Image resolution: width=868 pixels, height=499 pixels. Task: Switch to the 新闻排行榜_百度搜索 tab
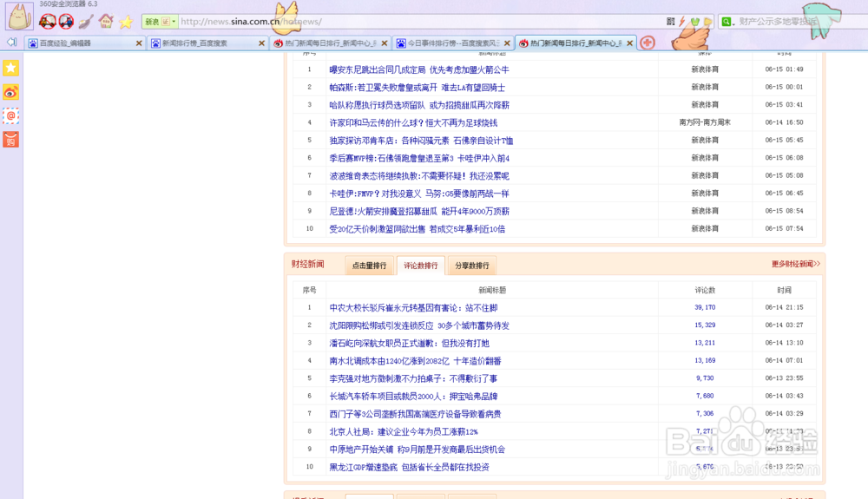(207, 43)
